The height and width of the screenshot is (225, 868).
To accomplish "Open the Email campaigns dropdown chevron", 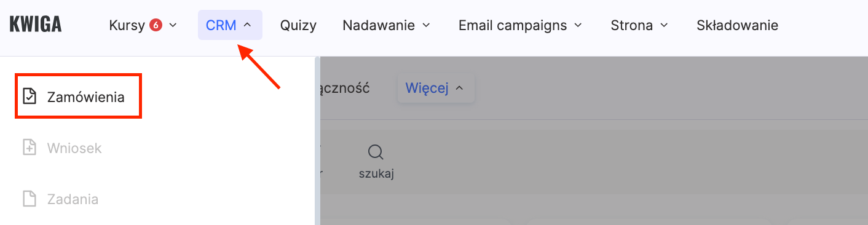I will tap(578, 25).
